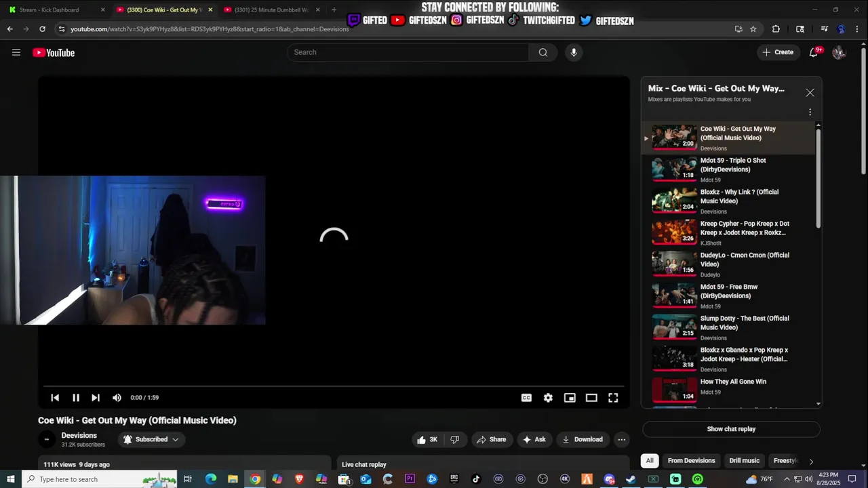The height and width of the screenshot is (488, 868).
Task: Like the video with 3K likes
Action: pos(427,439)
